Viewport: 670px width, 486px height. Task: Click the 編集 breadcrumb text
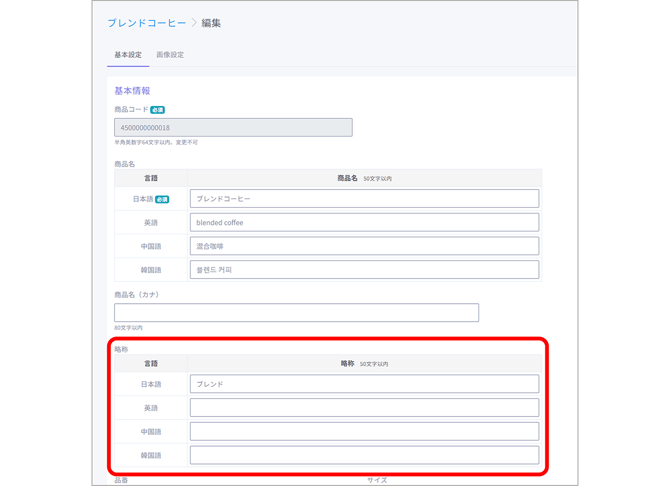click(211, 23)
